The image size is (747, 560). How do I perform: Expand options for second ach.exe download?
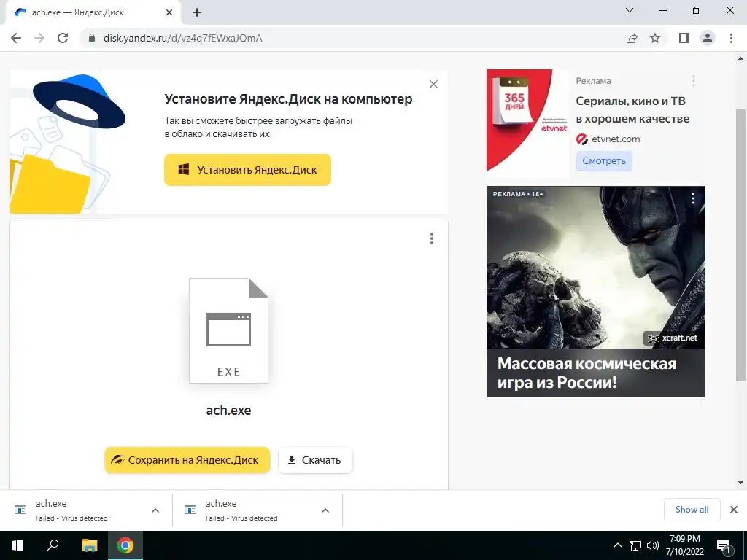(x=325, y=510)
